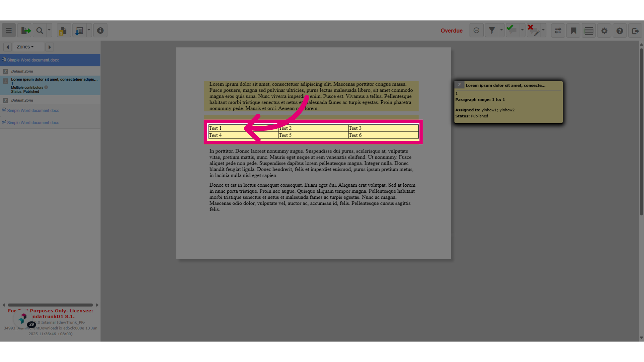Select the Lorem ipsum zone entry in sidebar
Viewport: 644px width, 362px height.
click(50, 85)
